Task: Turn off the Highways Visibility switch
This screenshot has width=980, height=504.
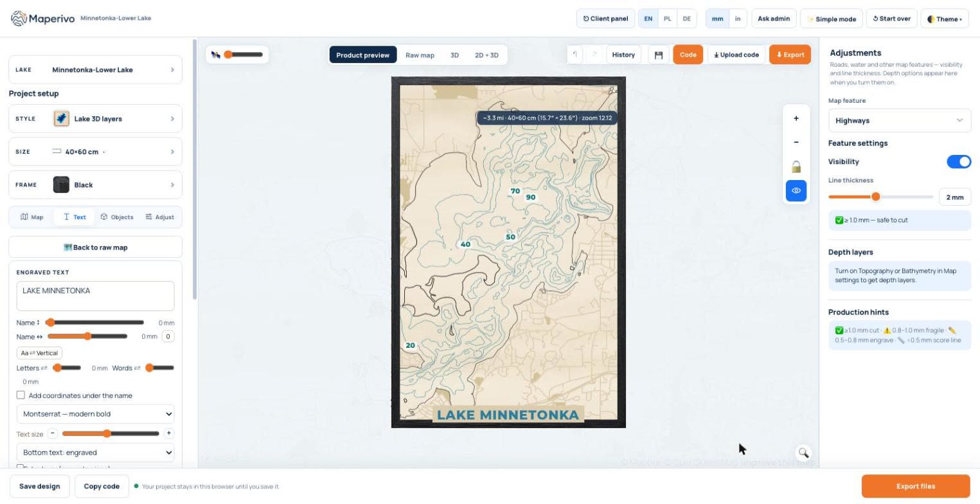Action: click(x=959, y=162)
